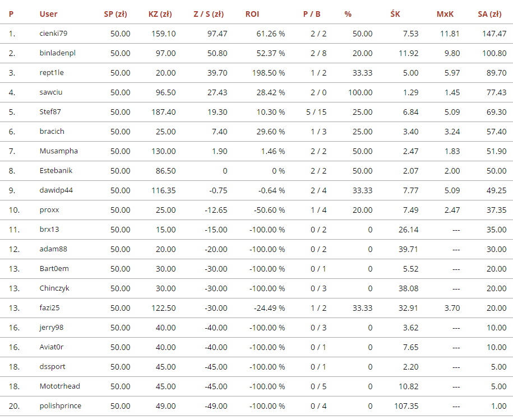513x420 pixels.
Task: Click the P / B column header
Action: point(312,14)
